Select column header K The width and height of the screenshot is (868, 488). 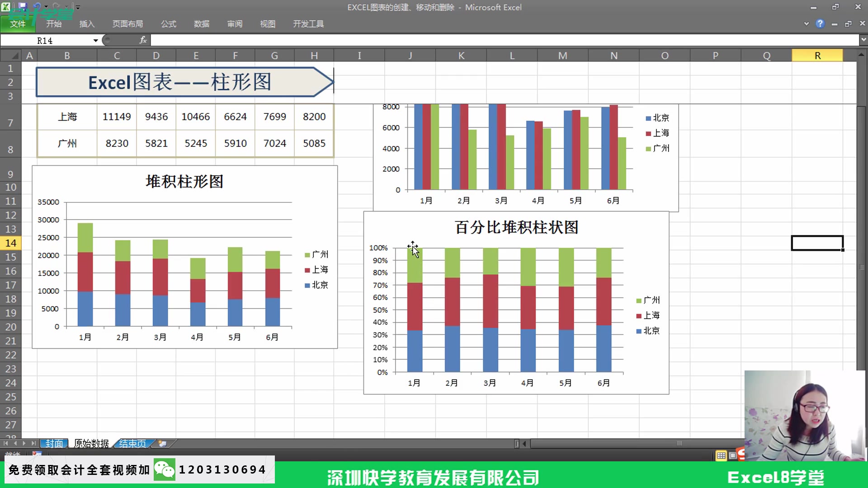(461, 56)
